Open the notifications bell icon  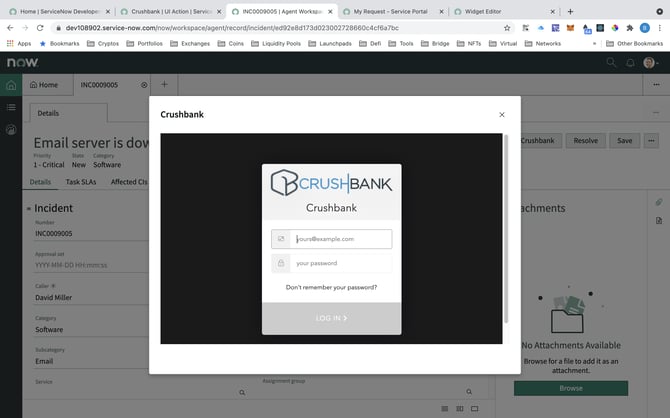coord(631,62)
